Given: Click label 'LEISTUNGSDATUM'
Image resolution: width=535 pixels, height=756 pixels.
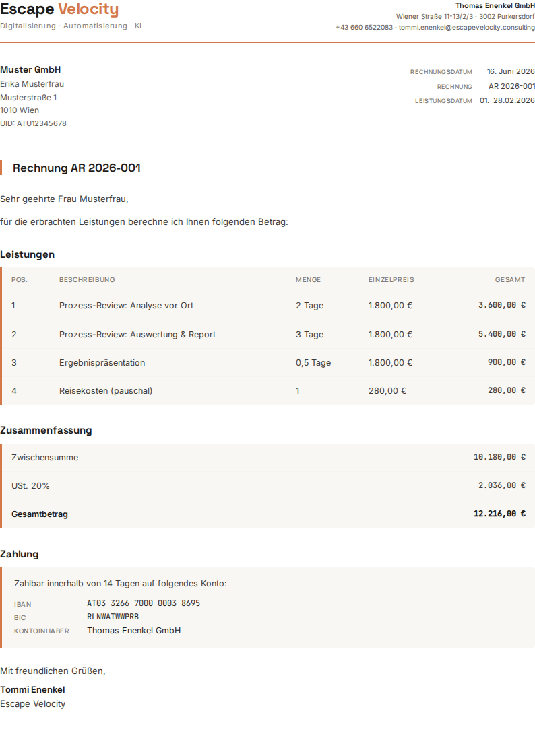Looking at the screenshot, I should click(443, 101).
